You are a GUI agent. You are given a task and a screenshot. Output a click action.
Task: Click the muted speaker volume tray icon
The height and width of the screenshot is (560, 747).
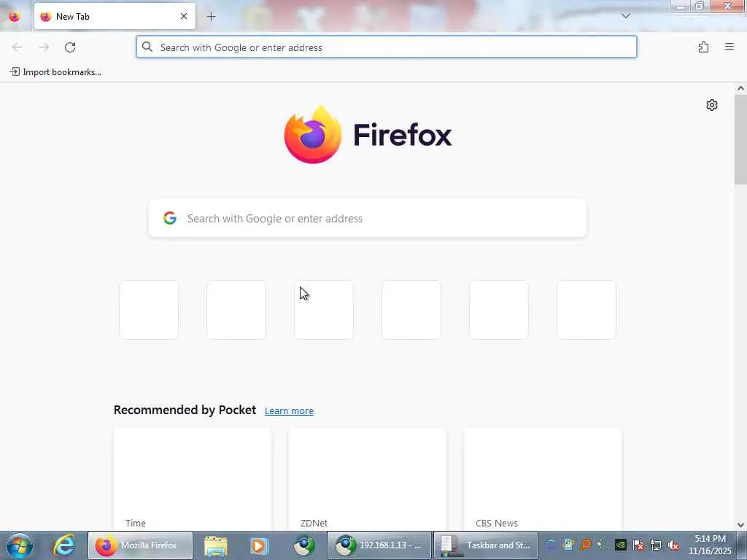(x=673, y=545)
